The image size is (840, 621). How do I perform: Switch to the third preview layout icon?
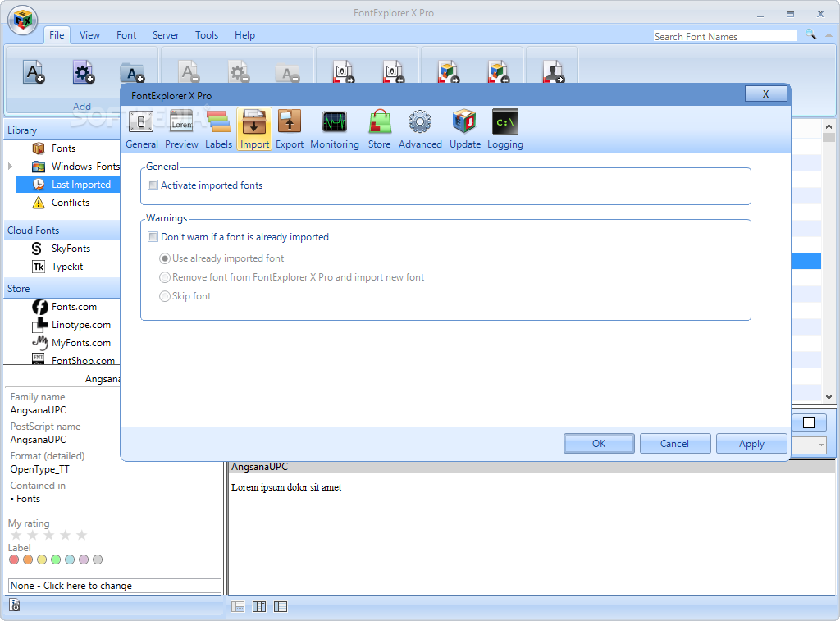[x=281, y=606]
